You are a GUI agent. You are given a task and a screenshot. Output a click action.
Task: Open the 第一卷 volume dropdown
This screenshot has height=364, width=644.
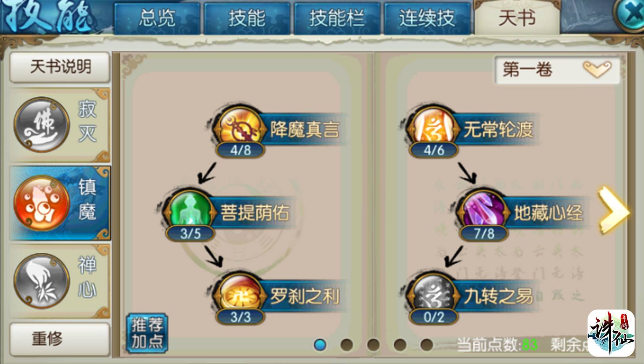pyautogui.click(x=557, y=70)
